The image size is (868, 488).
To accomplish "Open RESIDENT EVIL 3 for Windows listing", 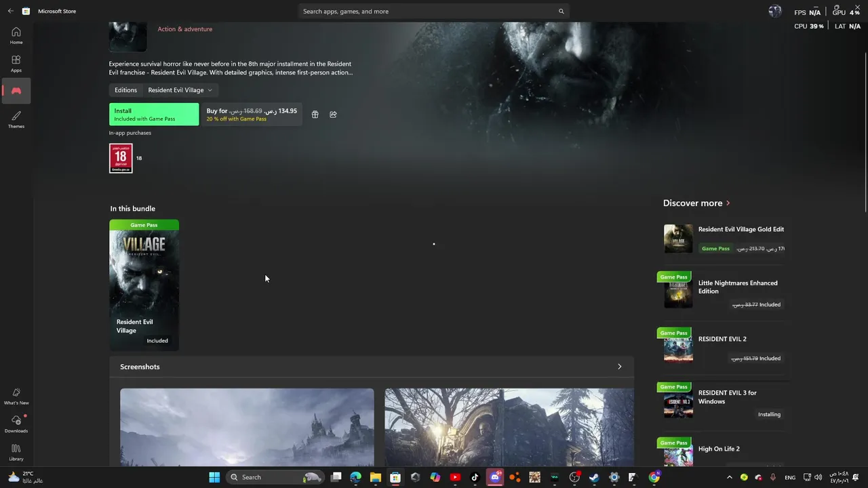I will (724, 402).
